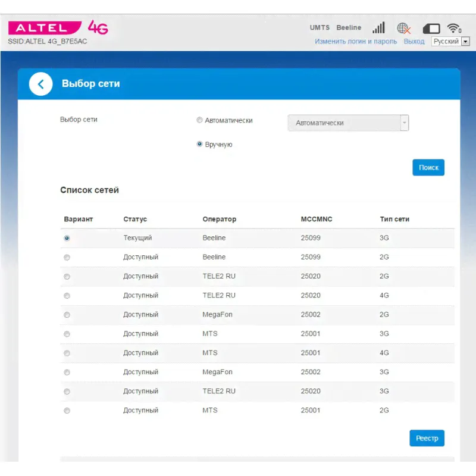Screen dimensions: 476x476
Task: Click the back arrow icon
Action: coord(40,84)
